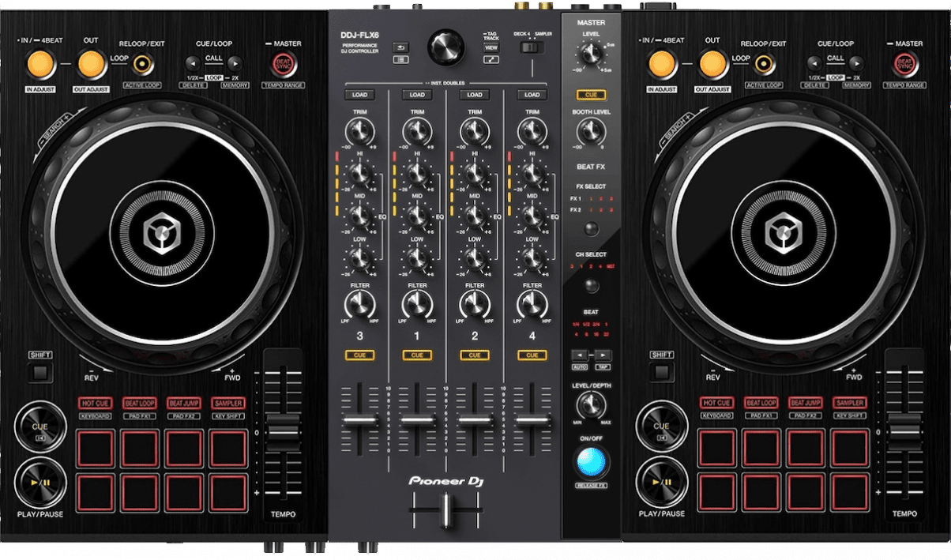
Task: Click the right deck CALL left arrow (1/2X)
Action: point(814,63)
